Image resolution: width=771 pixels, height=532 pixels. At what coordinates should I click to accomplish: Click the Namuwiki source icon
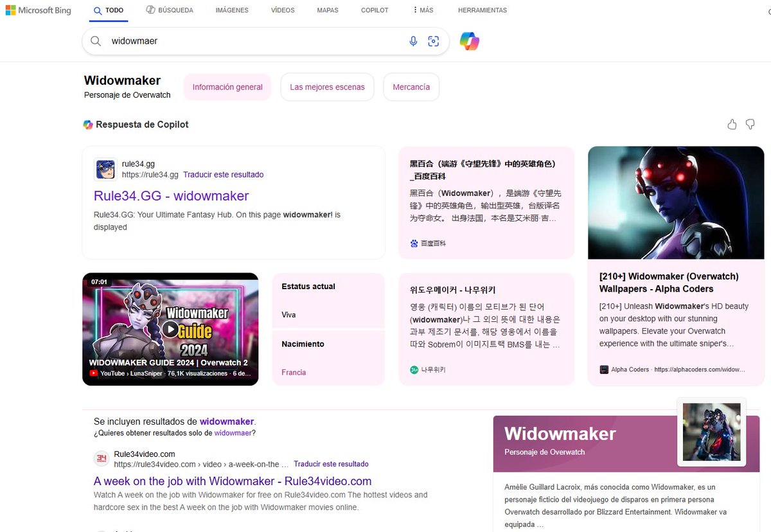coord(414,369)
